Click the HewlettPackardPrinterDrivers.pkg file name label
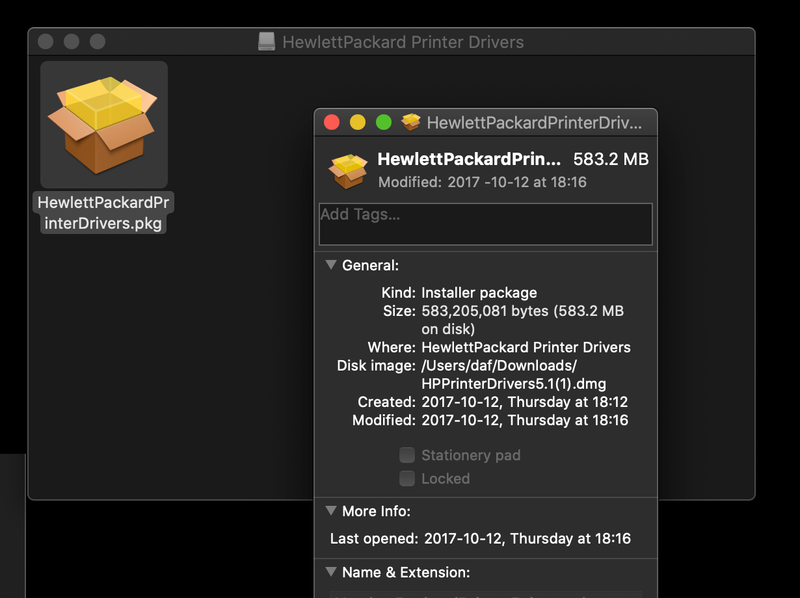The height and width of the screenshot is (598, 800). [x=104, y=213]
